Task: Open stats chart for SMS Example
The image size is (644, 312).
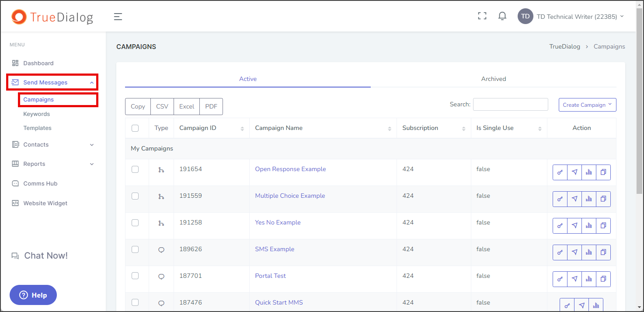Action: (589, 252)
